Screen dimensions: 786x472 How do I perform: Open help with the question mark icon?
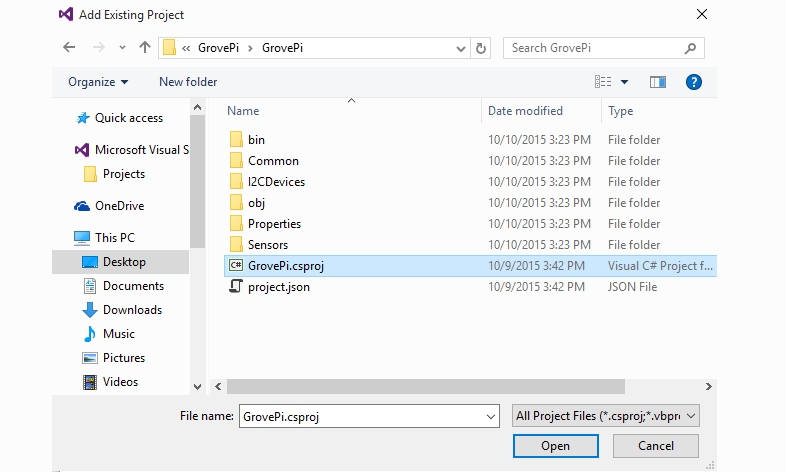pos(693,82)
